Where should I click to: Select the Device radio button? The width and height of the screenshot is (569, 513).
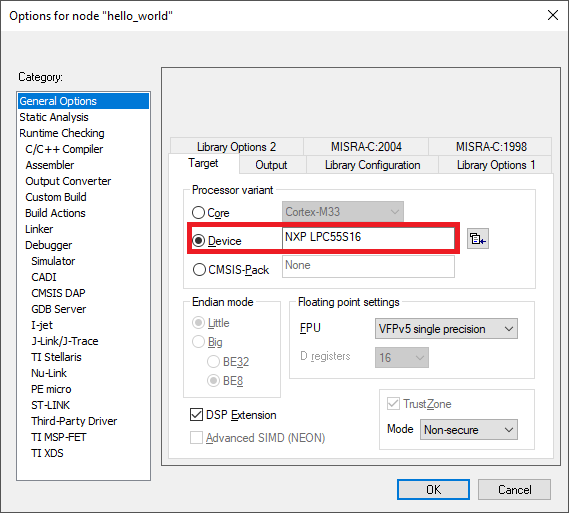coord(198,241)
